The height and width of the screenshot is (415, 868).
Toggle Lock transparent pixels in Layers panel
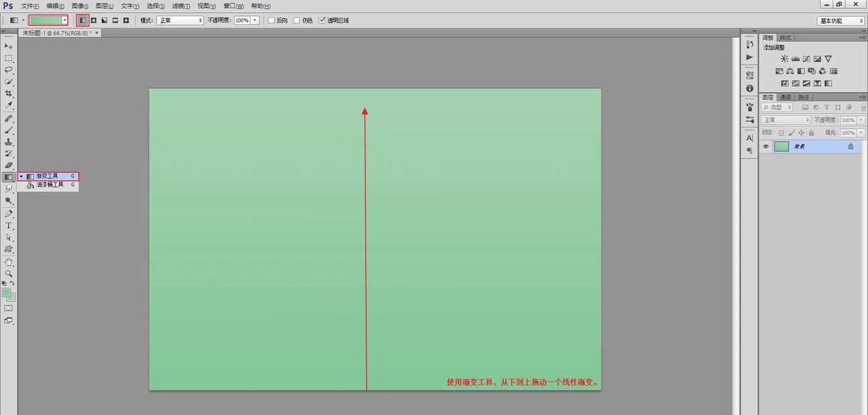point(781,133)
